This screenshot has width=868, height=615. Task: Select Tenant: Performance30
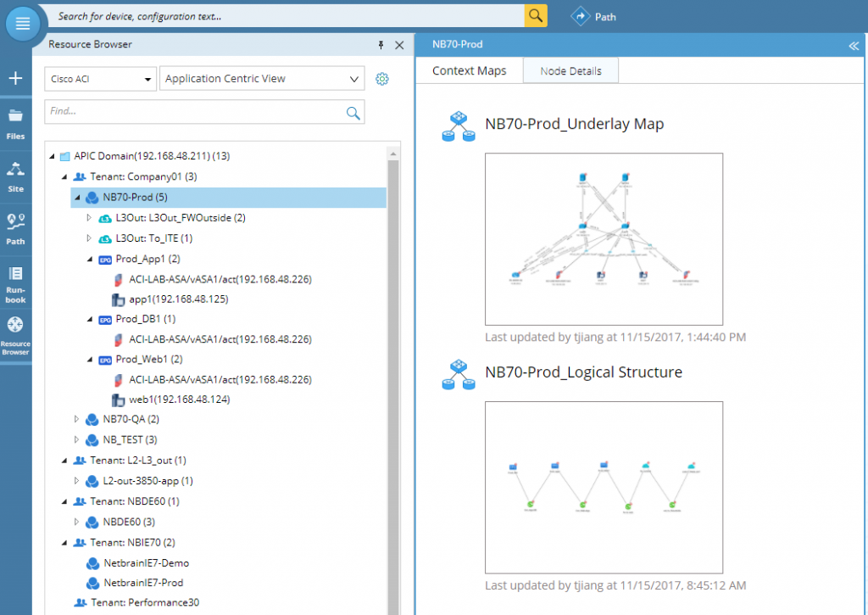144,602
